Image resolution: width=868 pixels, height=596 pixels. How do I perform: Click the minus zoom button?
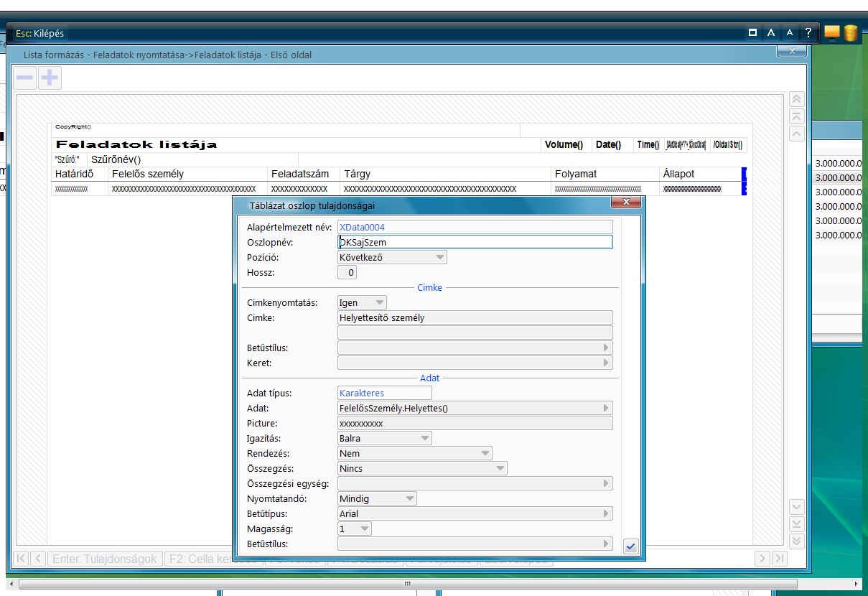(25, 78)
